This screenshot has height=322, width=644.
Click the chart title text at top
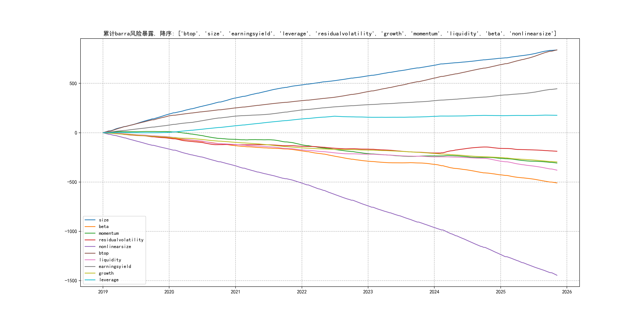(330, 34)
